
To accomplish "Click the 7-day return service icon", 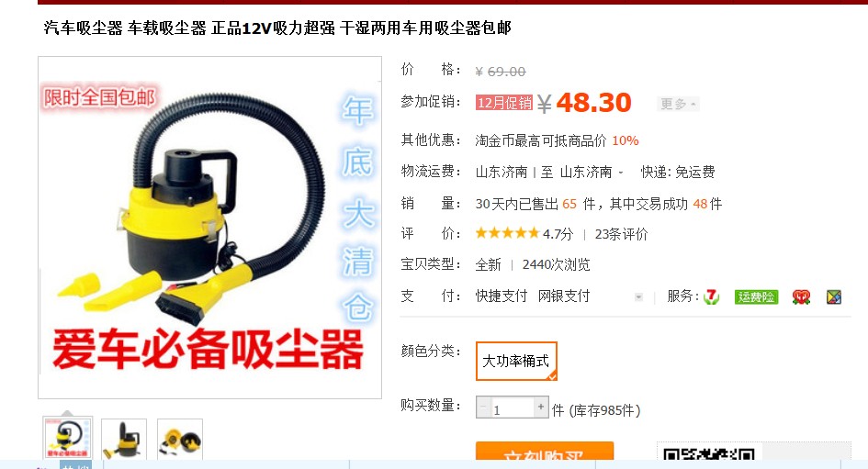I will pyautogui.click(x=711, y=297).
